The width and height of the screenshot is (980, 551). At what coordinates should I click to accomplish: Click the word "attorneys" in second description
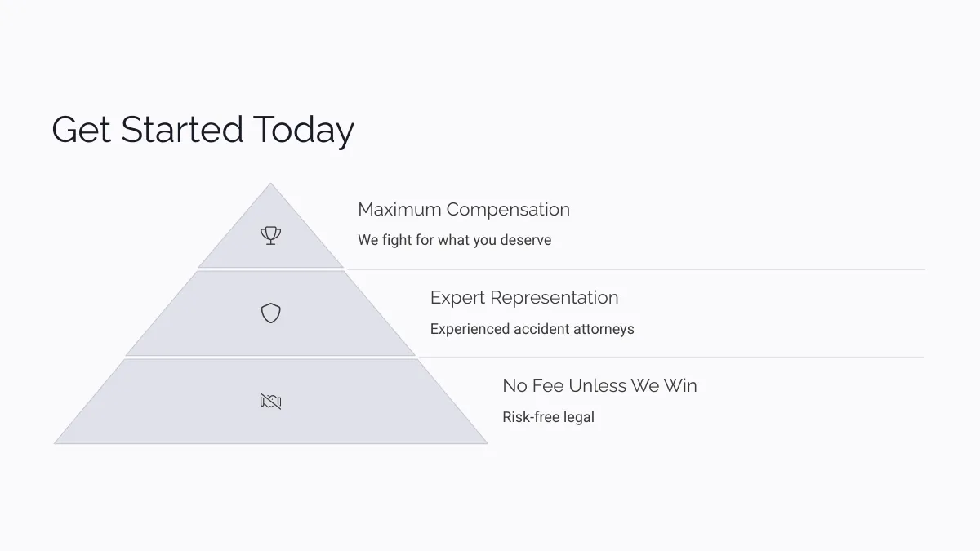click(x=604, y=329)
